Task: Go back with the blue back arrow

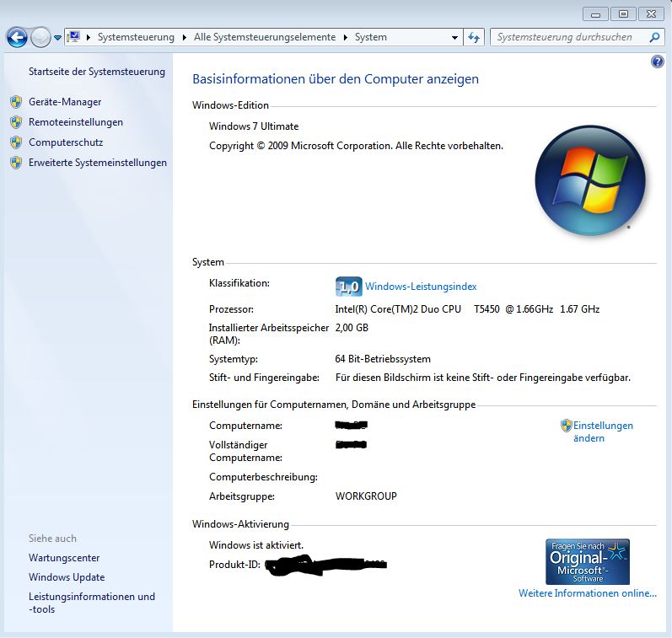Action: tap(17, 38)
